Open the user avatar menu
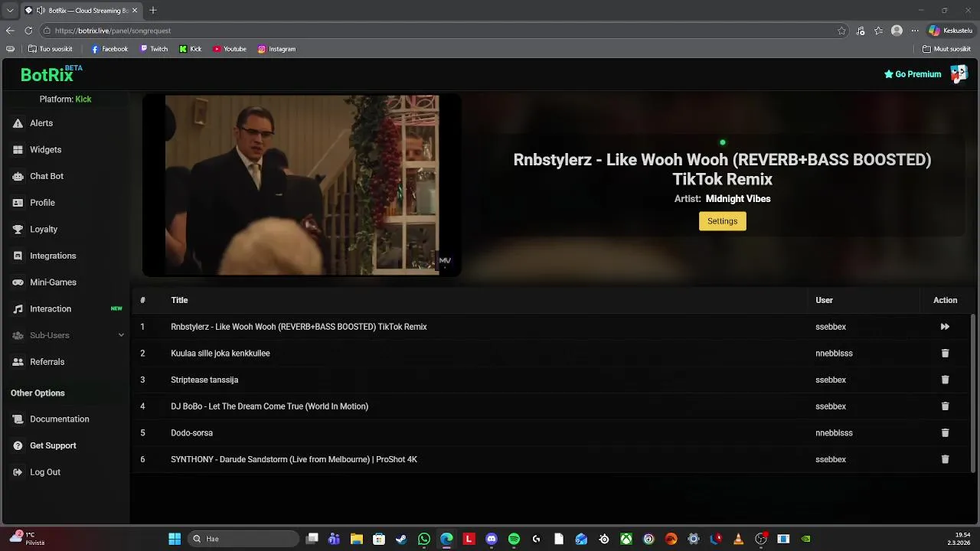980x551 pixels. [x=959, y=73]
